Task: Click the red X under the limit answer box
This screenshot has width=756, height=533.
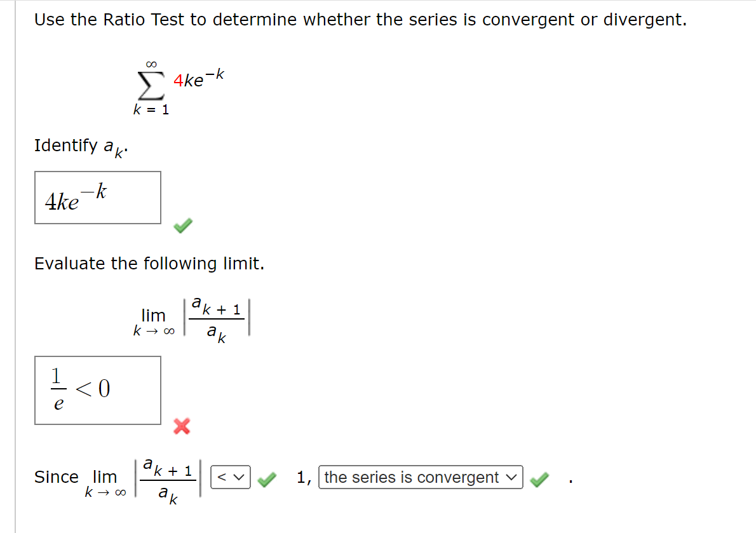Action: 181,427
